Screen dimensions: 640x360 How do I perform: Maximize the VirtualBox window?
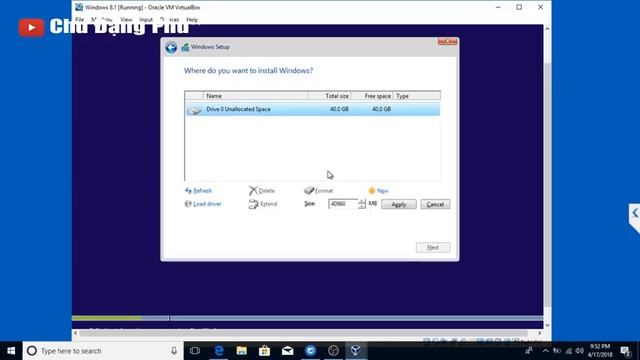[519, 7]
